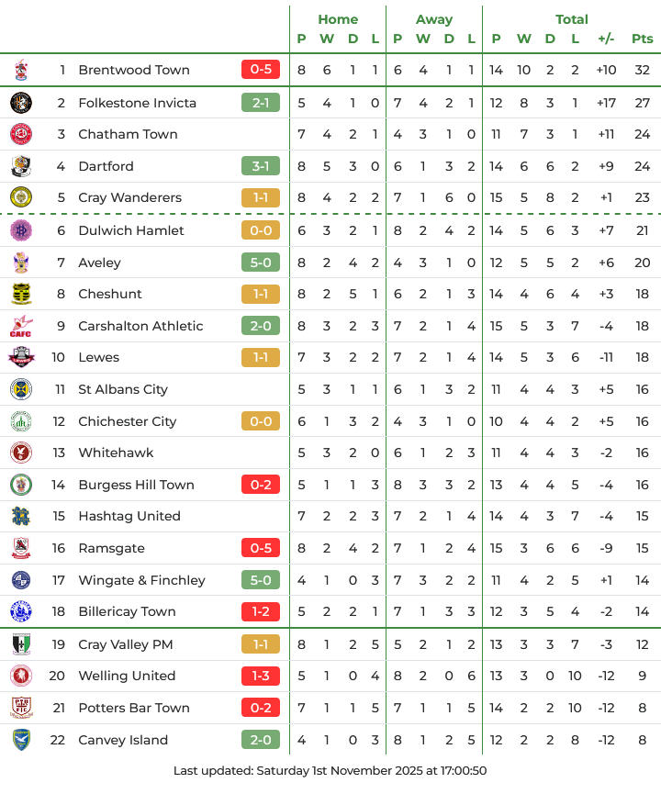Click the Potters Bar Town badge
672x794 pixels.
(21, 708)
